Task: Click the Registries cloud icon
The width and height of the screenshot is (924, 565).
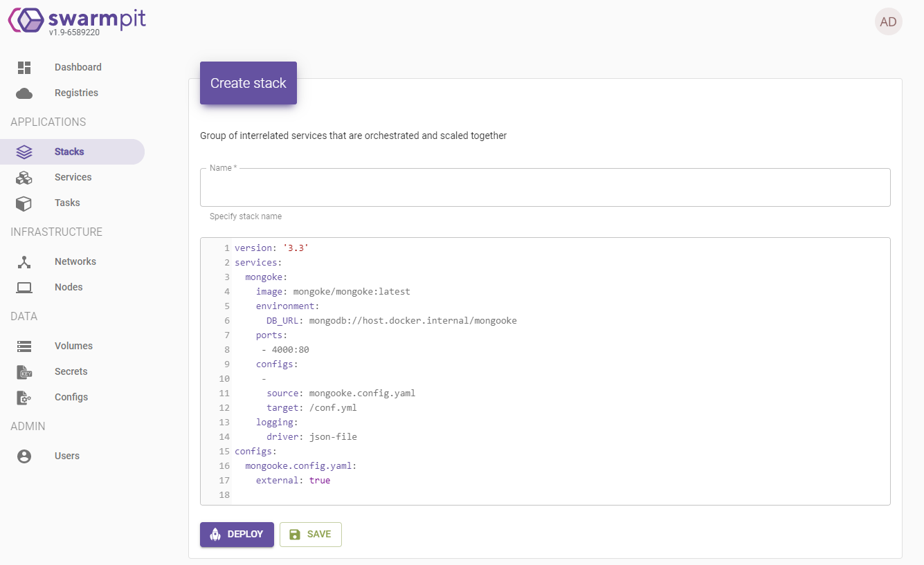Action: coord(24,93)
